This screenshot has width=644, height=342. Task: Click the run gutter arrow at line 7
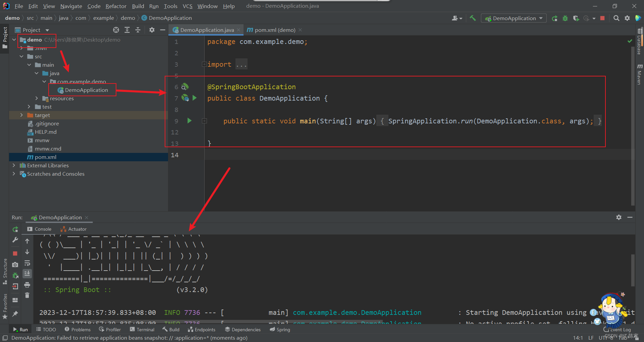195,98
